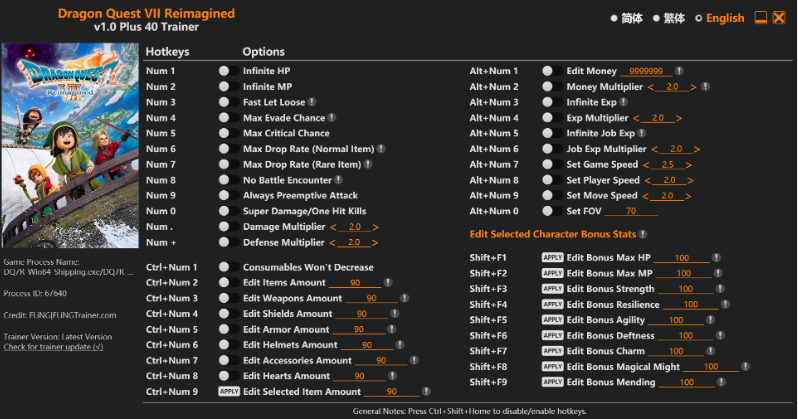Click APPLY for Edit Bonus Mending
Viewport: 798px width, 419px height.
tap(553, 382)
